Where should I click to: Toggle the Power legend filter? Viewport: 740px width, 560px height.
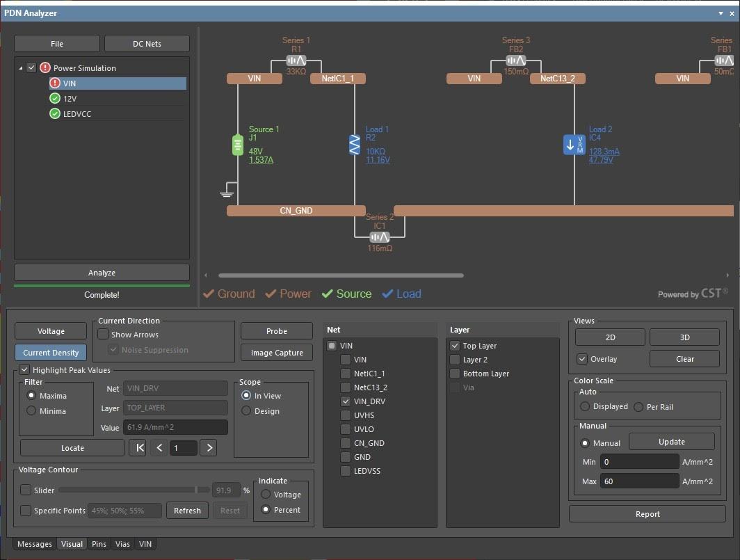289,294
